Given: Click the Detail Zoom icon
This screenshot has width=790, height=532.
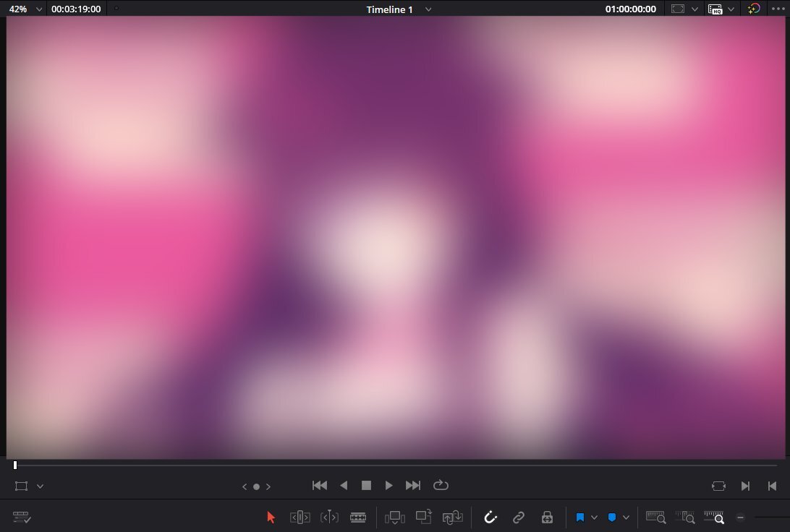Looking at the screenshot, I should click(x=685, y=517).
